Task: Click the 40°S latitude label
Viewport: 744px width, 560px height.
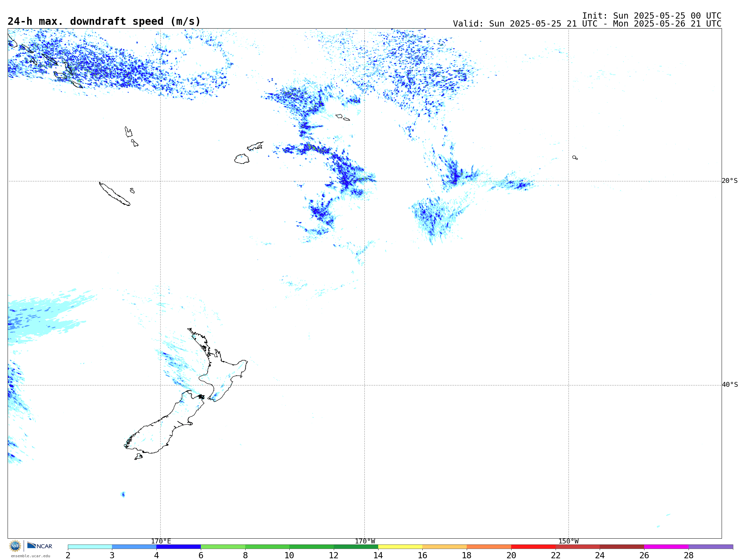Action: (730, 385)
